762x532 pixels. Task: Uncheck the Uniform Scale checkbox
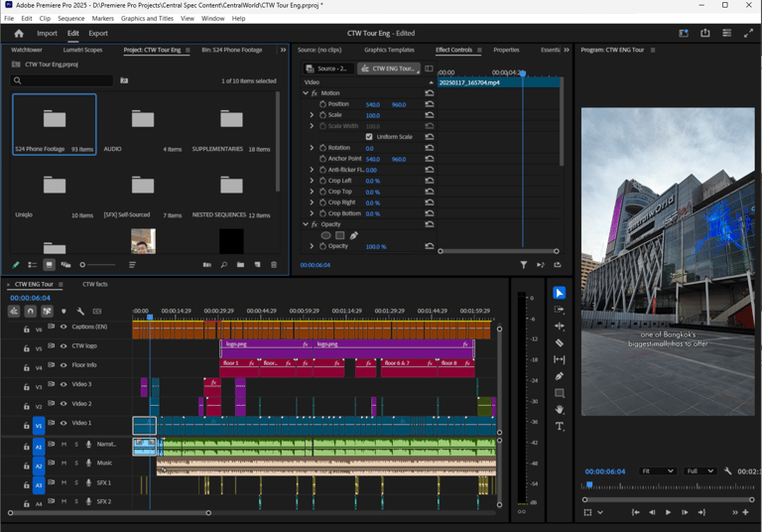(369, 137)
